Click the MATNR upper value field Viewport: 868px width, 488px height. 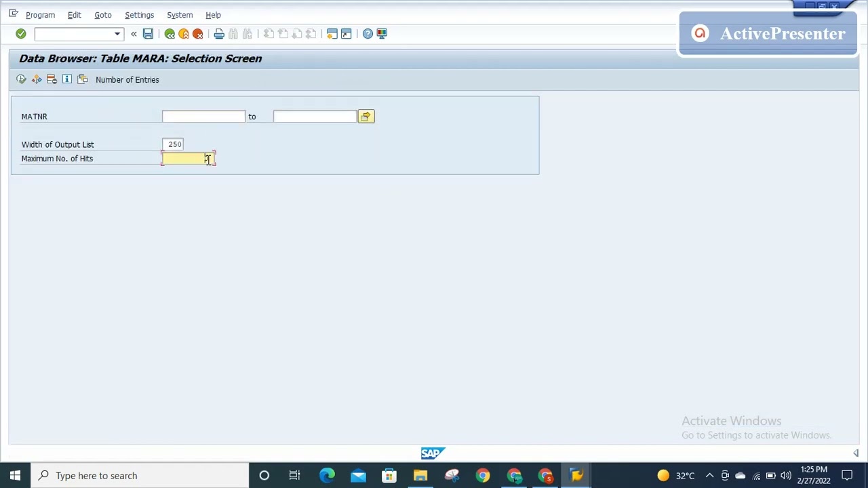point(315,117)
